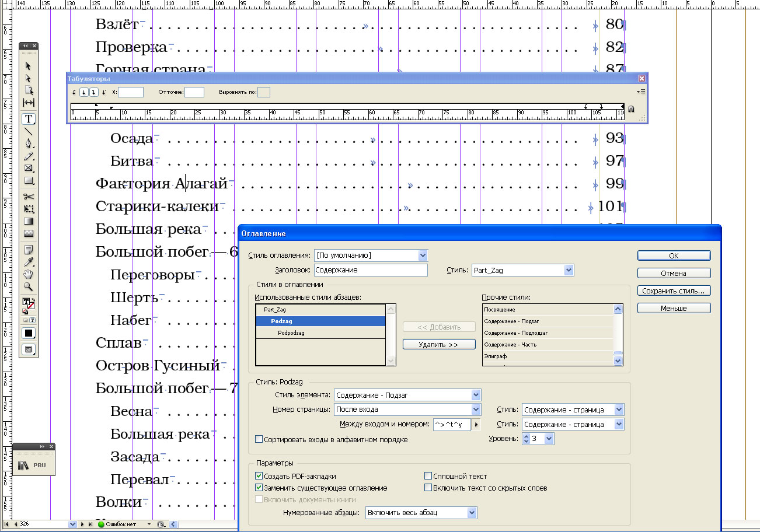Click 'Сохранить стиль...' button
Screen dimensions: 760x532
click(x=674, y=290)
